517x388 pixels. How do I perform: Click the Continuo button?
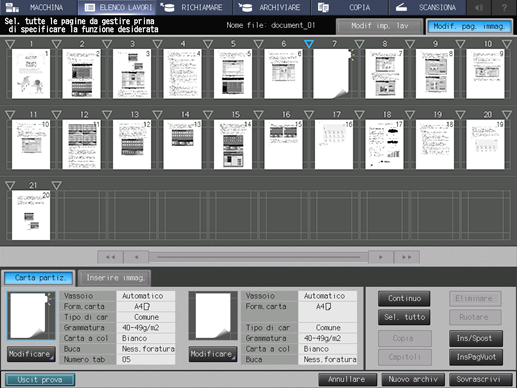pyautogui.click(x=404, y=299)
